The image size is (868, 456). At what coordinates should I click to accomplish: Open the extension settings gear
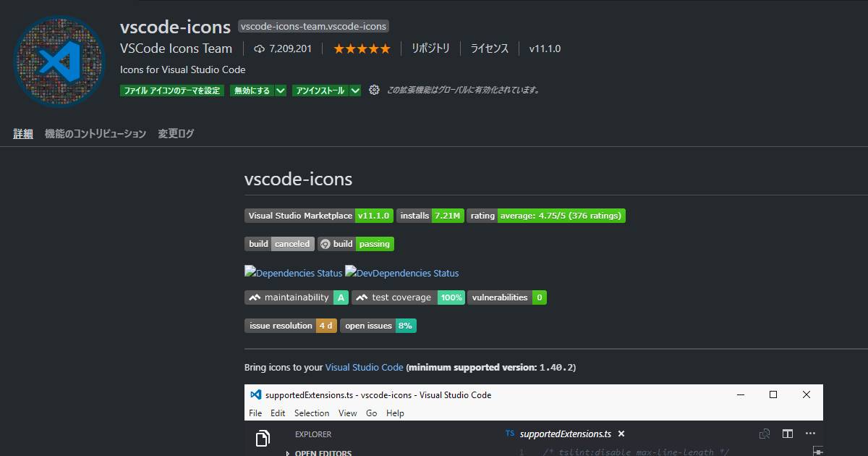tap(374, 90)
